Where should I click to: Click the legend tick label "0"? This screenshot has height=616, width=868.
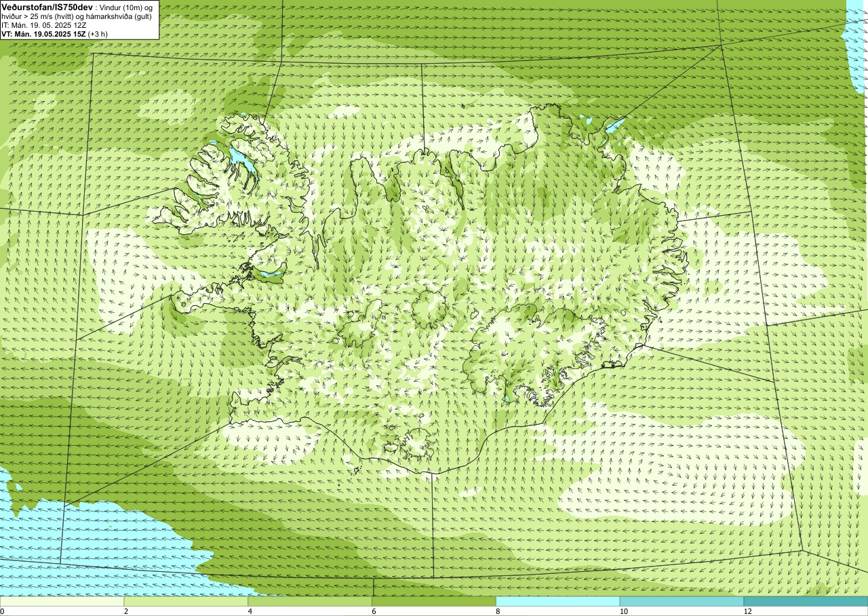[2, 611]
